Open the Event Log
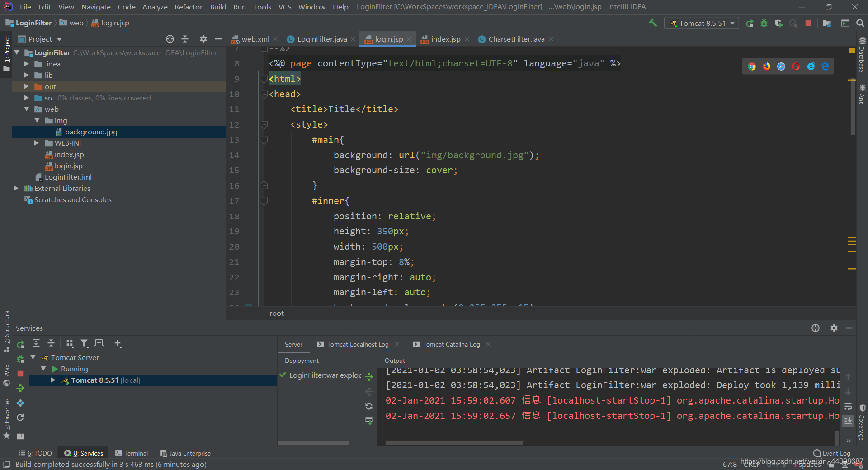Viewport: 868px width, 470px height. [x=832, y=453]
